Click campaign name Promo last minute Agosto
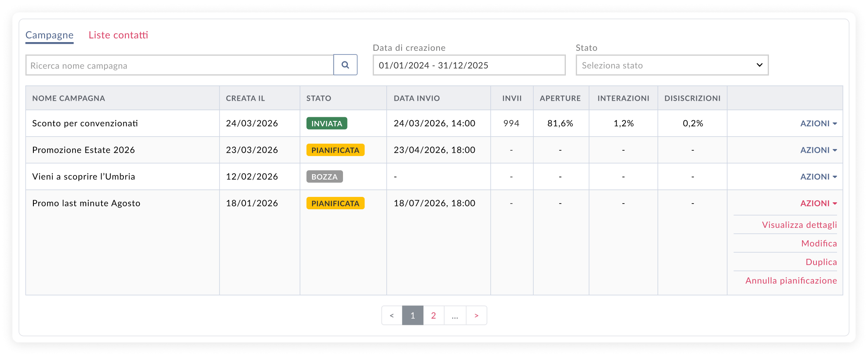Image resolution: width=868 pixels, height=355 pixels. pyautogui.click(x=86, y=204)
